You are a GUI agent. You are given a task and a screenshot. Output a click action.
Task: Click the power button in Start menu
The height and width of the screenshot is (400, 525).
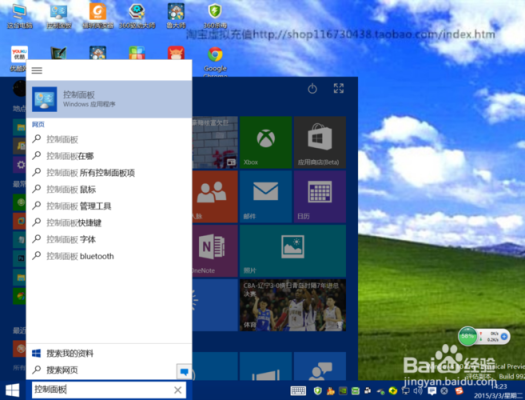pos(312,89)
